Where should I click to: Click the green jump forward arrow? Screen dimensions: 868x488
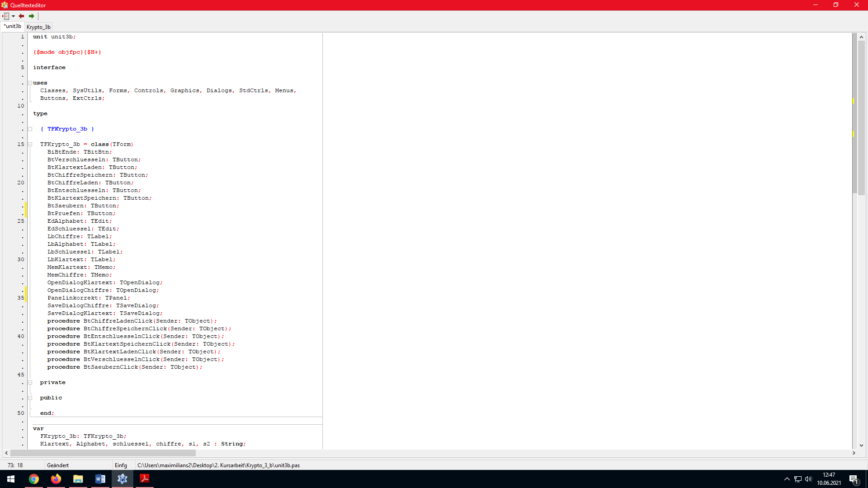(32, 16)
